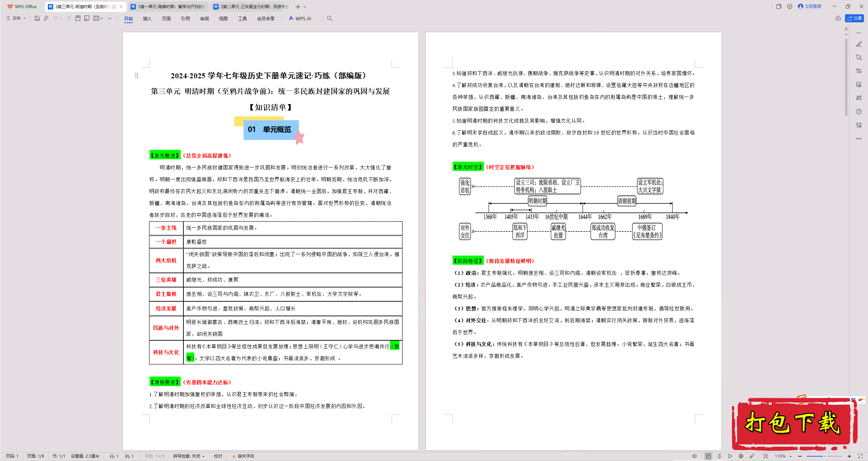This screenshot has width=868, height=461.
Task: Click the drag handle dots beside the title
Action: point(137,75)
